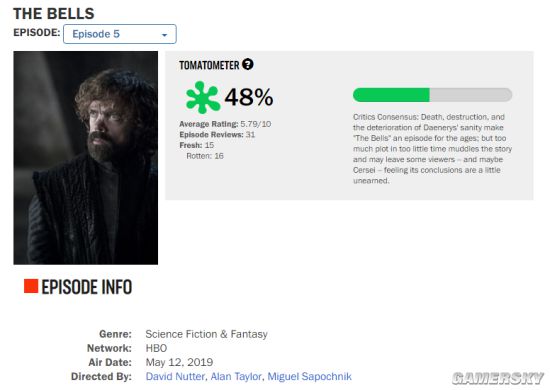Viewport: 550px width, 390px height.
Task: Click the green rotten splat icon
Action: 203,98
